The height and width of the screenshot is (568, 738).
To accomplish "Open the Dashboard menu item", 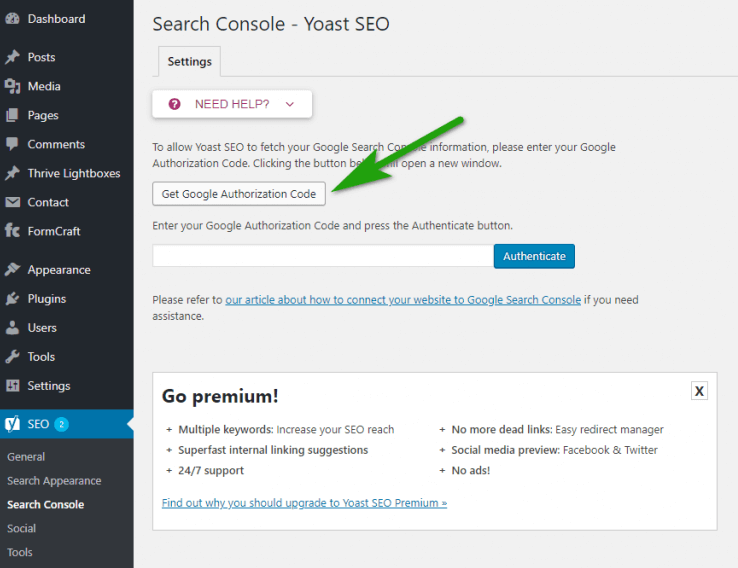I will point(56,19).
